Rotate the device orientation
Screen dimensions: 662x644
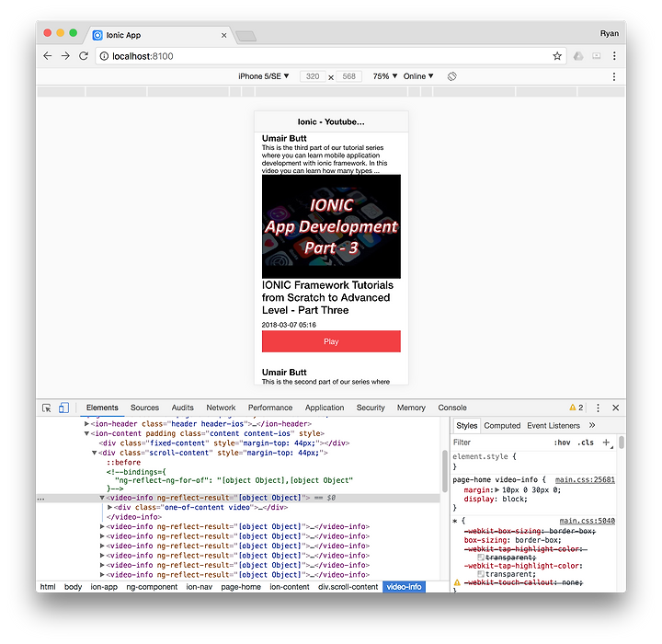[x=451, y=76]
